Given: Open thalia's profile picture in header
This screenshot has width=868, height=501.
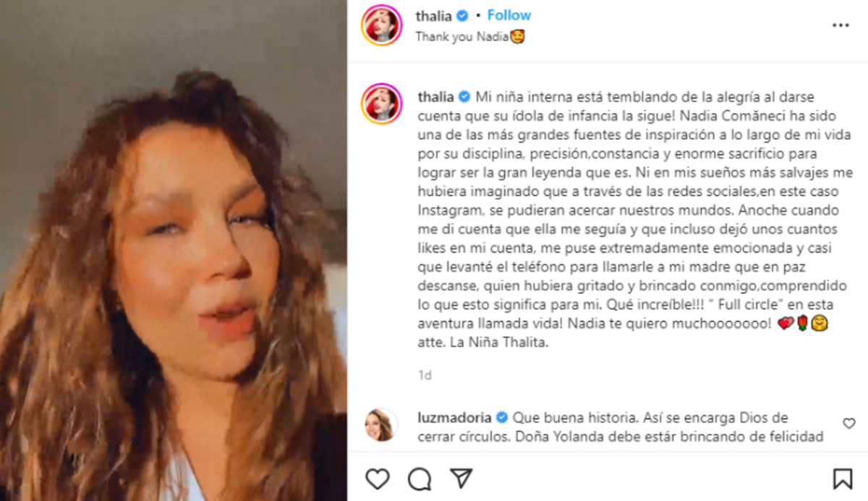Looking at the screenshot, I should (x=382, y=25).
